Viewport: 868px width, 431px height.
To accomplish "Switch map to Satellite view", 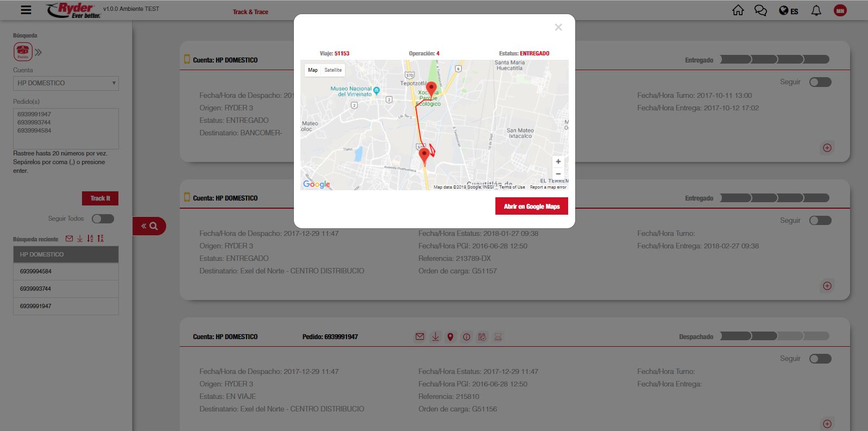I will pyautogui.click(x=333, y=70).
